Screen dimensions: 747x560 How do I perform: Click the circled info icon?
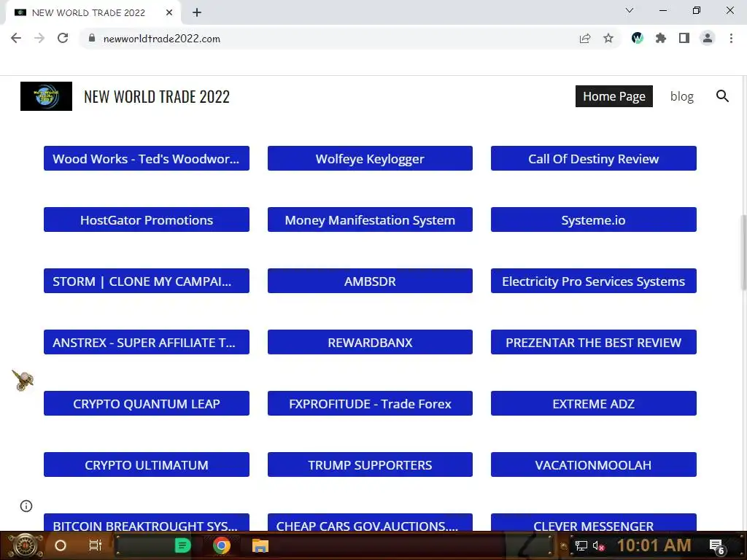26,506
